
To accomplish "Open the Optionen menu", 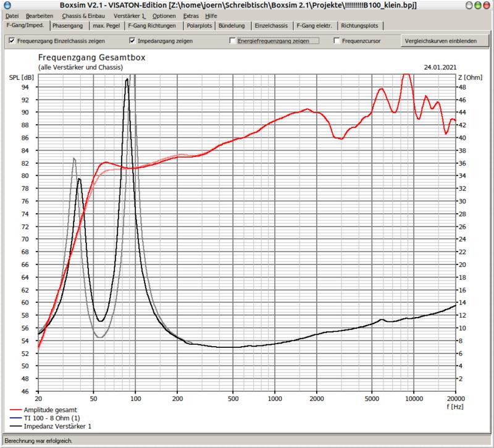I will (x=164, y=16).
